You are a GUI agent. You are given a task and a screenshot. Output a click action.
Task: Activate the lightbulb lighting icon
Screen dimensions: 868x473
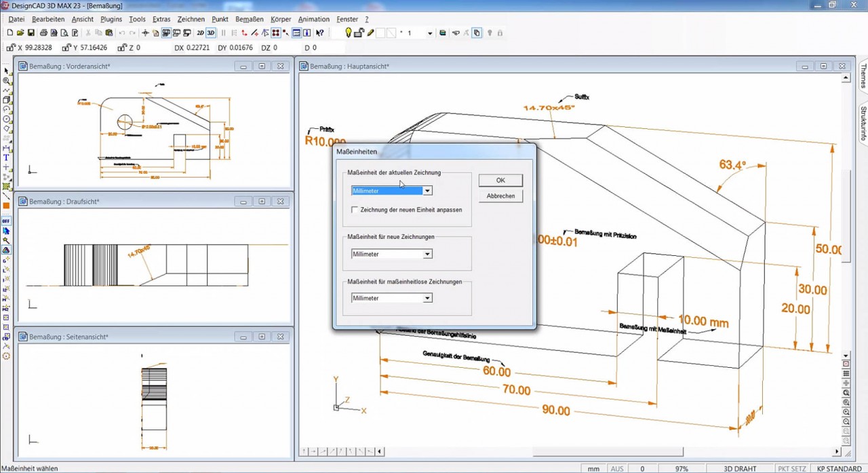point(349,33)
